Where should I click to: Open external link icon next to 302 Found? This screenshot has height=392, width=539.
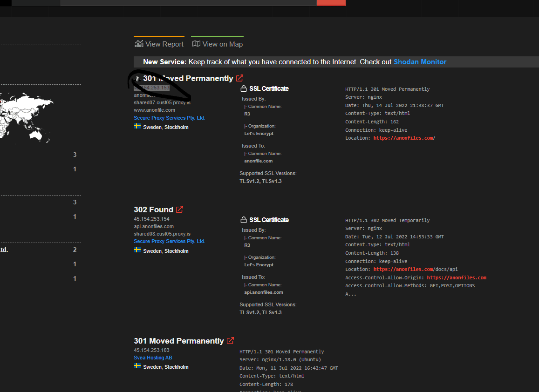[x=179, y=209]
